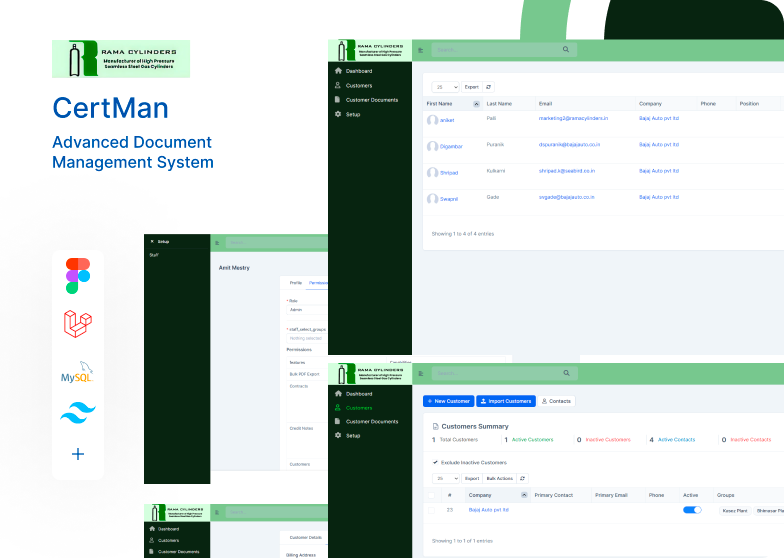Image resolution: width=784 pixels, height=558 pixels.
Task: Toggle Exclude Inactive Customers checkbox
Action: (435, 462)
